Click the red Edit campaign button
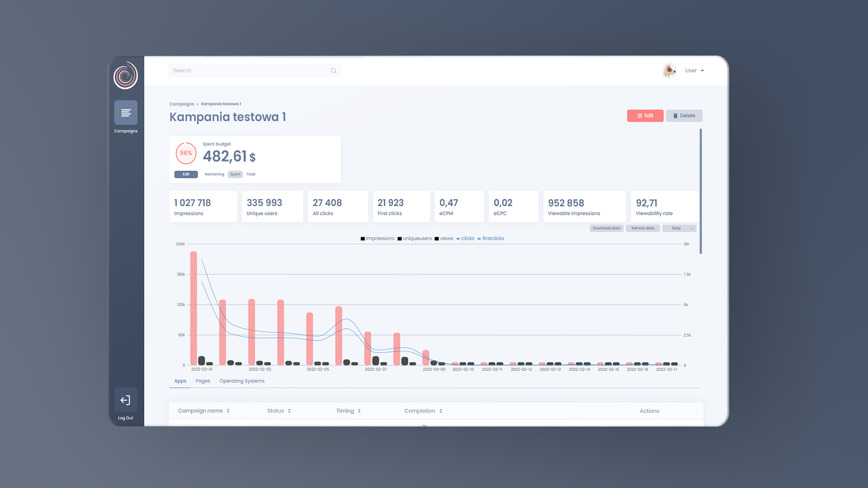 click(x=645, y=116)
